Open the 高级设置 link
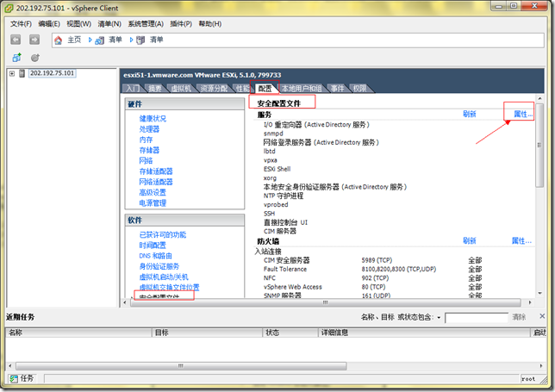555x392 pixels. pyautogui.click(x=153, y=192)
